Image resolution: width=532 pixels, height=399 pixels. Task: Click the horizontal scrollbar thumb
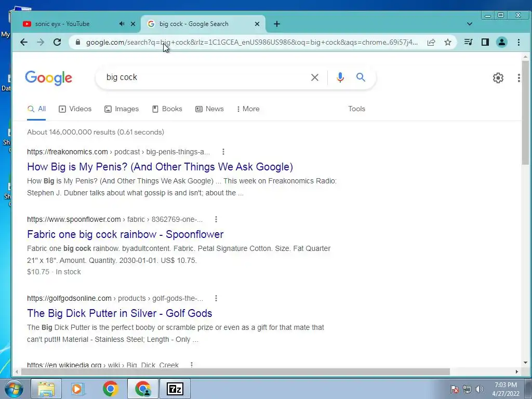click(x=235, y=372)
